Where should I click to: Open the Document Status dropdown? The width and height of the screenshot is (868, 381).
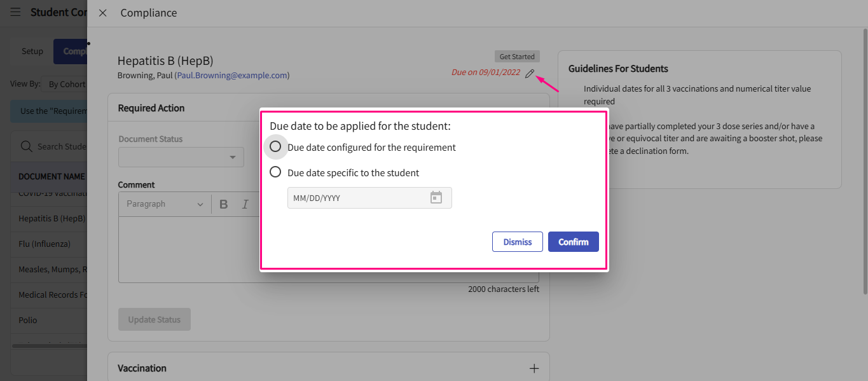(181, 157)
